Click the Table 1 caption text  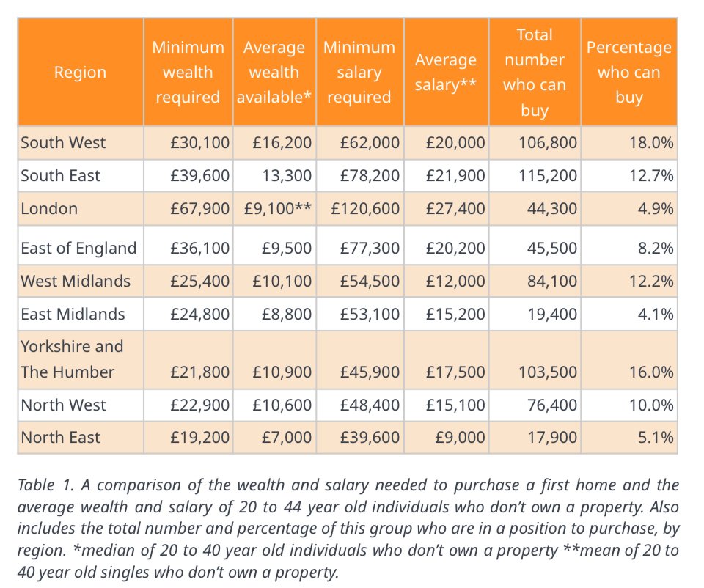click(x=348, y=527)
